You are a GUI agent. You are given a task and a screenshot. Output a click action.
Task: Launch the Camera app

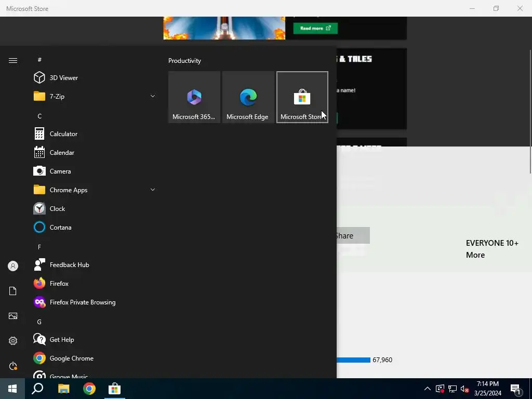[x=94, y=171]
